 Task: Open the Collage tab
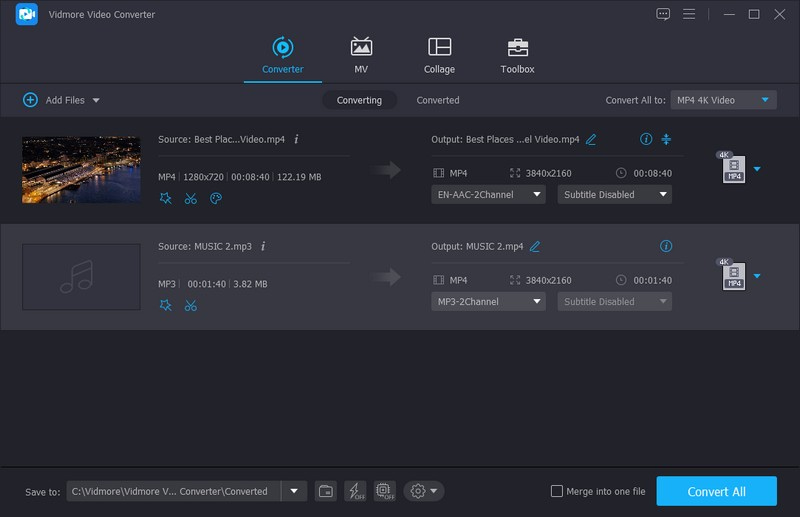(439, 56)
